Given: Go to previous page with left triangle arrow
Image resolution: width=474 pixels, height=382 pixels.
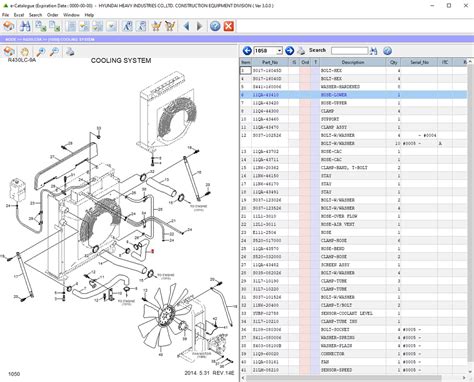Looking at the screenshot, I should (x=186, y=26).
